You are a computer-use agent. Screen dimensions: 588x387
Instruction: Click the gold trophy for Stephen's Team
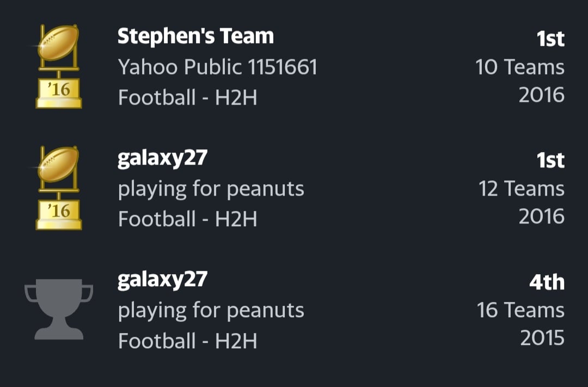coord(58,66)
